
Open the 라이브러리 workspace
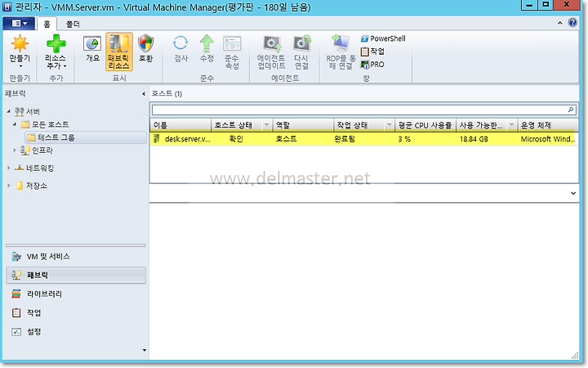[x=76, y=294]
